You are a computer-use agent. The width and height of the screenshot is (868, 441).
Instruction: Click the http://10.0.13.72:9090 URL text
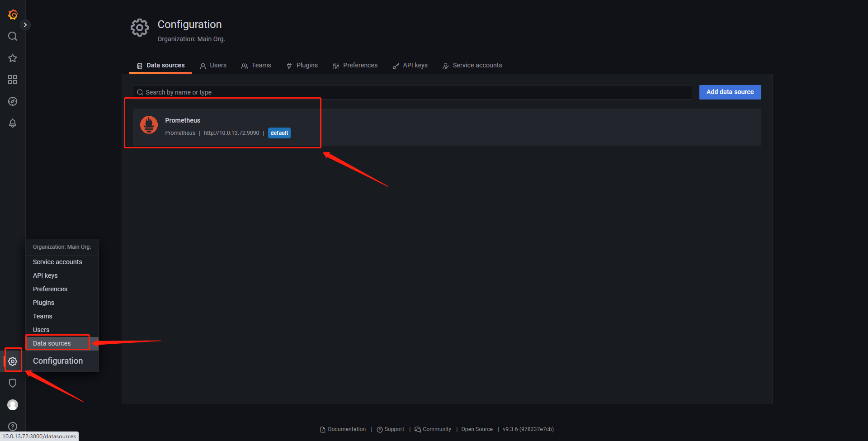point(231,133)
